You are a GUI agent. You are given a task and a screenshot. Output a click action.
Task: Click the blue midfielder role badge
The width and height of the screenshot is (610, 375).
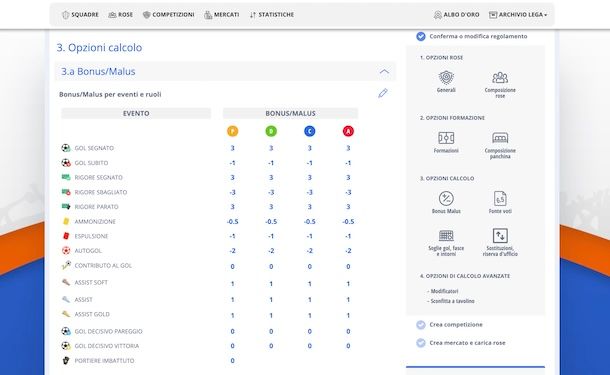click(x=310, y=131)
